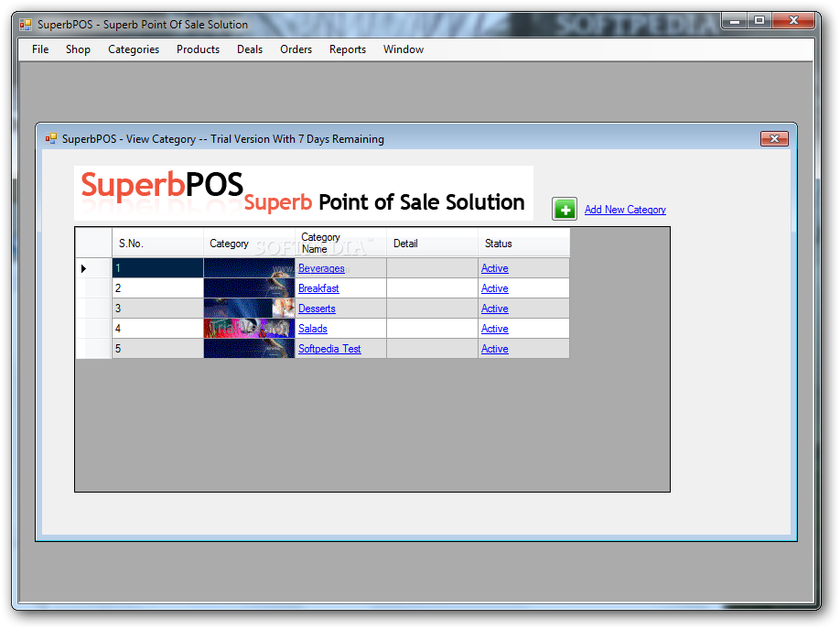Select the S.No. cell with value 4
Image resolution: width=840 pixels, height=629 pixels.
[157, 329]
